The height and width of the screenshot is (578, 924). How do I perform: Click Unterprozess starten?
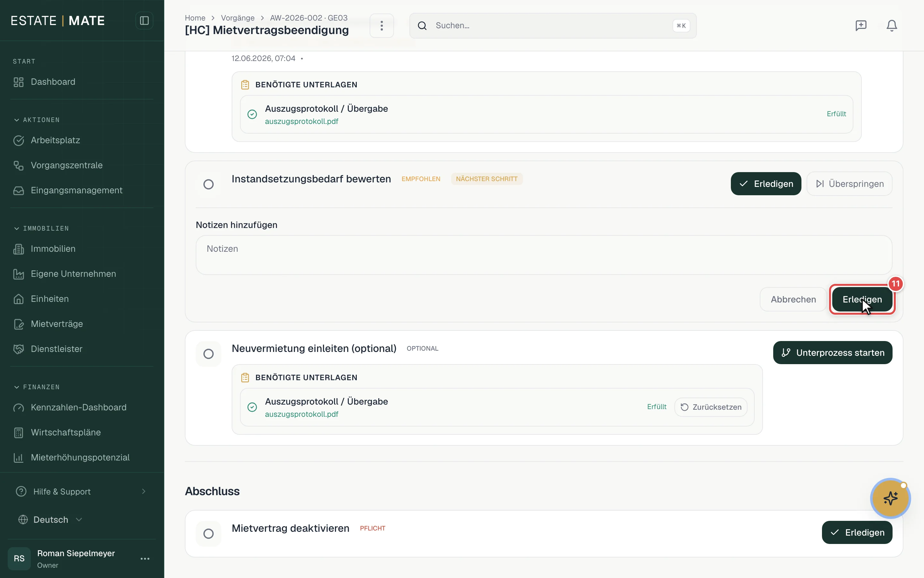click(x=832, y=353)
